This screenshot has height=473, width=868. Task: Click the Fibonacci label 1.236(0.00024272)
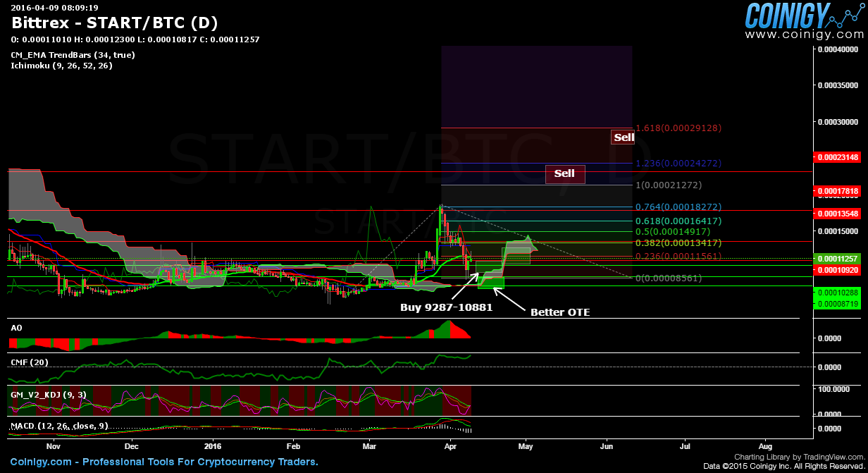pyautogui.click(x=678, y=163)
